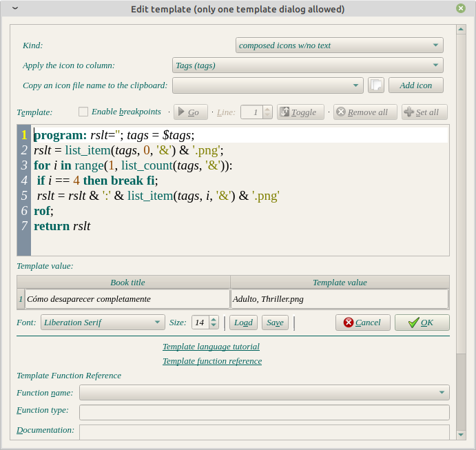The height and width of the screenshot is (450, 476).
Task: Increase the breakpoint Line number stepper
Action: pos(267,109)
